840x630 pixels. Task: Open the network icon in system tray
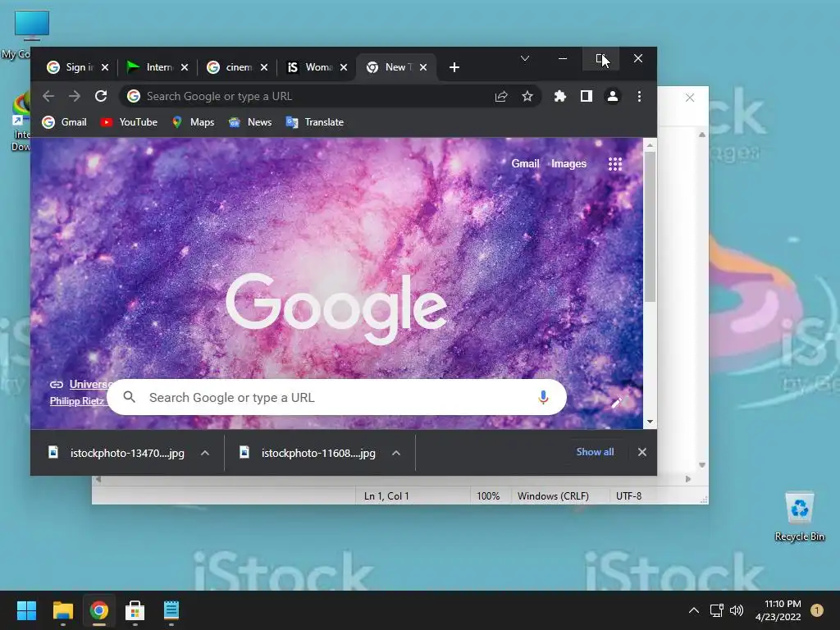pos(716,610)
